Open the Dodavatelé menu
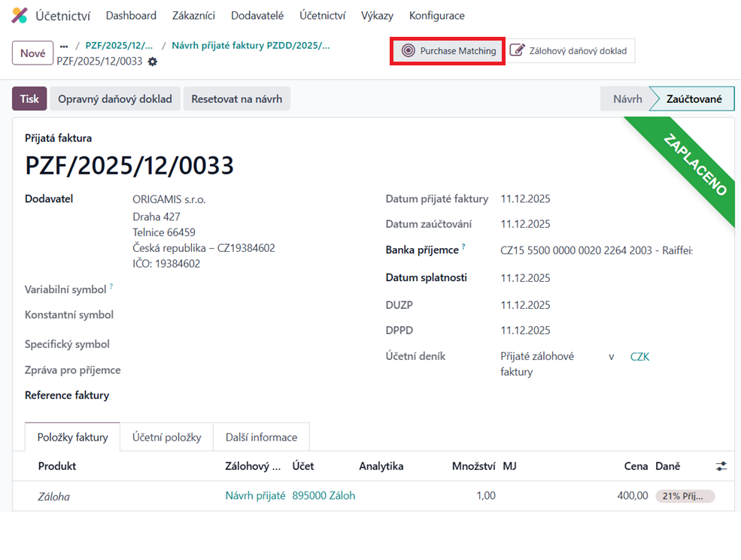Image resolution: width=741 pixels, height=560 pixels. point(257,16)
